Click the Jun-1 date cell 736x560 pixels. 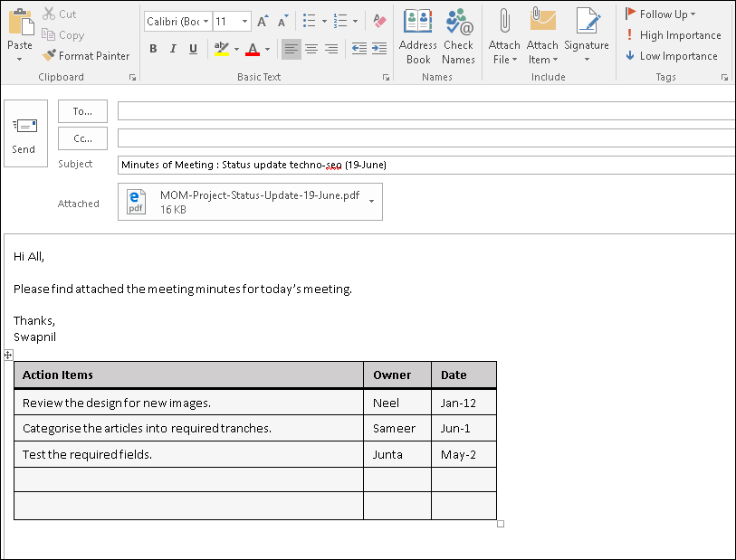point(464,428)
